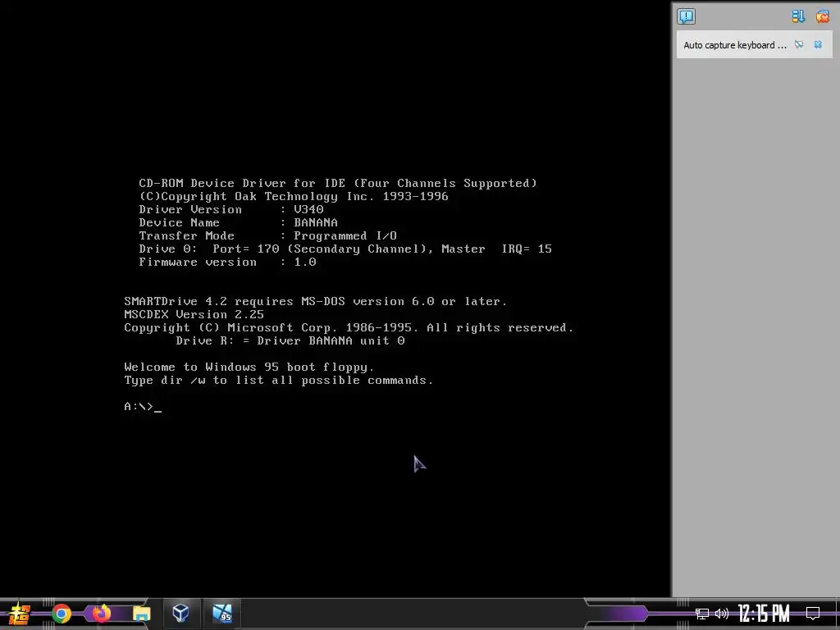The height and width of the screenshot is (630, 840).
Task: Click the notification ordering arrow icon
Action: click(798, 16)
